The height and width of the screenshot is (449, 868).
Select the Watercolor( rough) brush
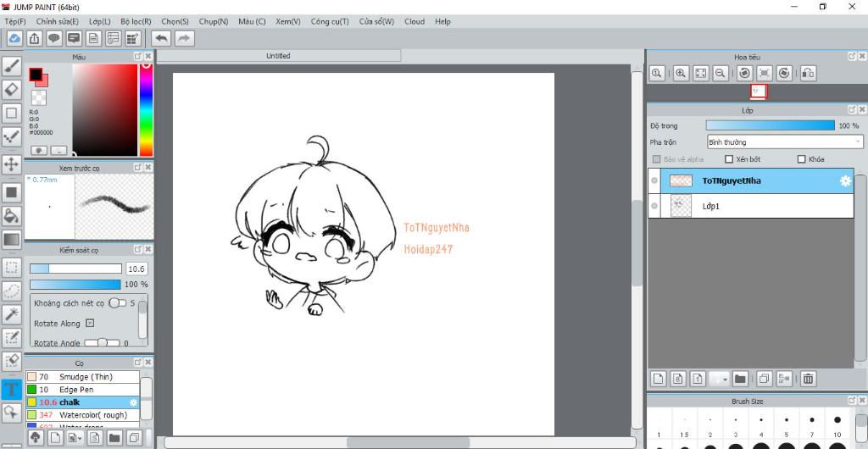(x=82, y=415)
